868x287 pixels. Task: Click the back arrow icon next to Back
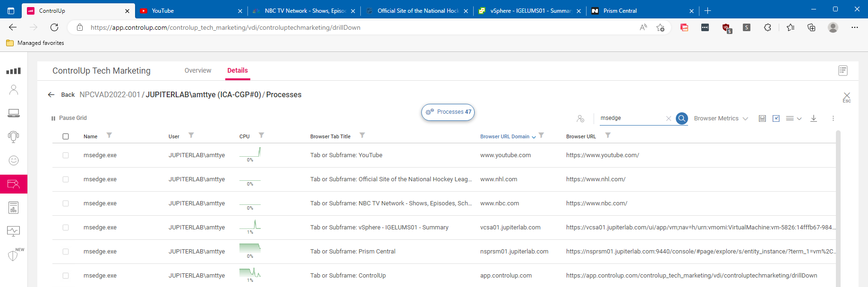click(51, 95)
